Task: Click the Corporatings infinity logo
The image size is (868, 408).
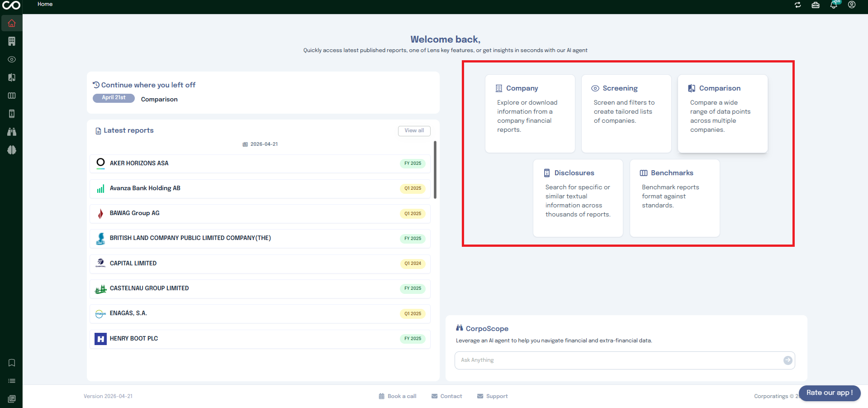Action: 11,5
